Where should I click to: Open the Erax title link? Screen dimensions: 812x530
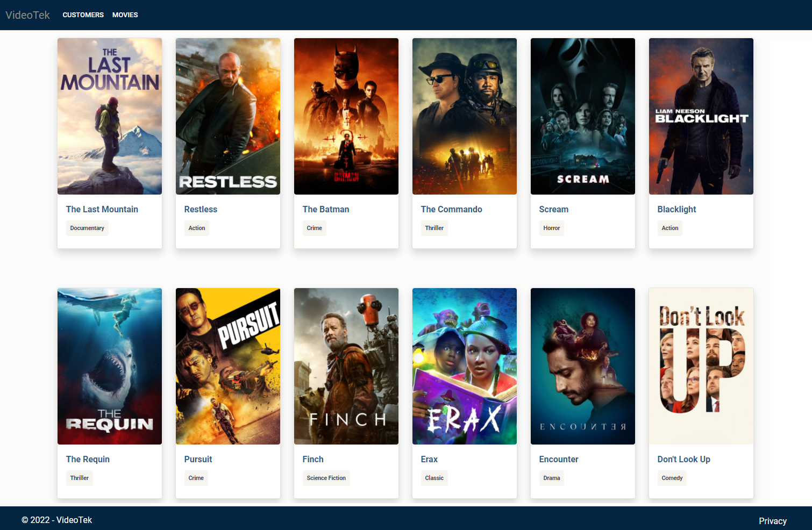click(x=429, y=460)
